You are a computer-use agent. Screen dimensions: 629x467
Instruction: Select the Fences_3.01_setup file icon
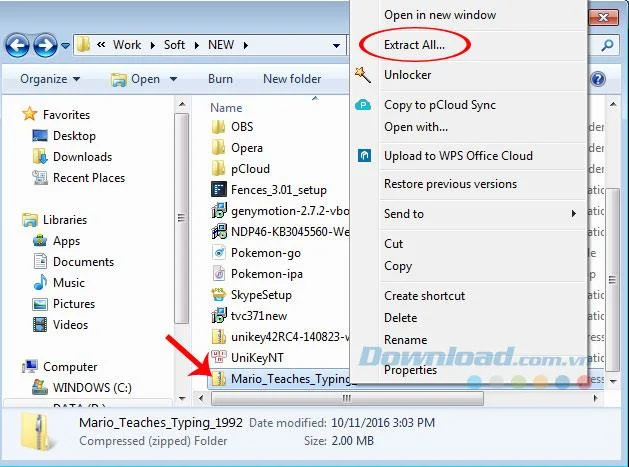click(x=219, y=189)
